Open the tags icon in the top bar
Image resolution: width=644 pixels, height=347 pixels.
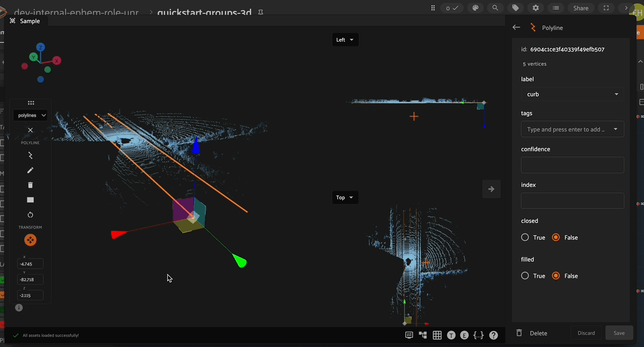pos(515,8)
